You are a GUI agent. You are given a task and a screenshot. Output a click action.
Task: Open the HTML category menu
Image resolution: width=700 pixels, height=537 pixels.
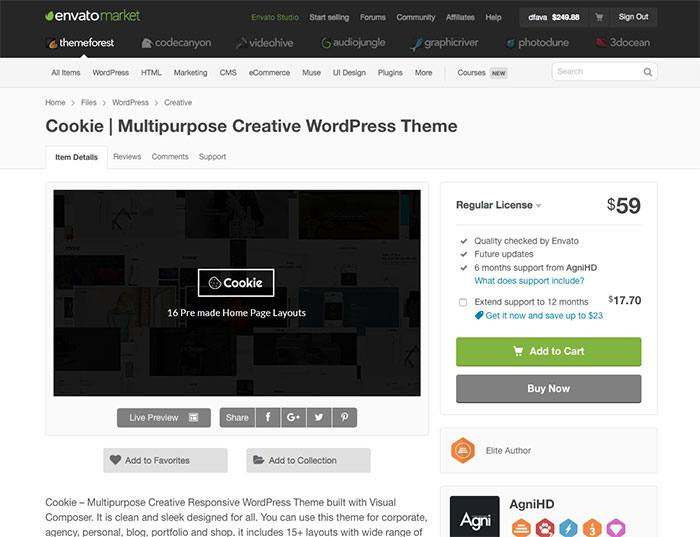pos(151,72)
